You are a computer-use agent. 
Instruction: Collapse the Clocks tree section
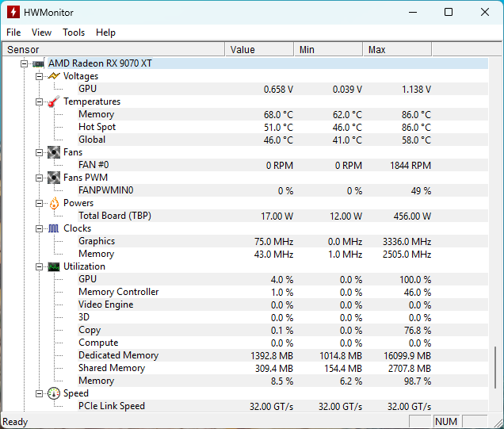pyautogui.click(x=39, y=228)
